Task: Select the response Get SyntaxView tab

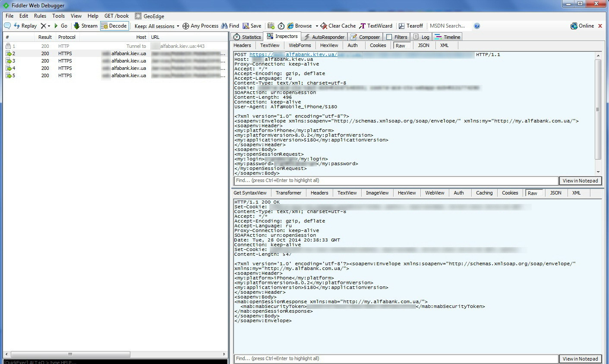Action: [250, 193]
